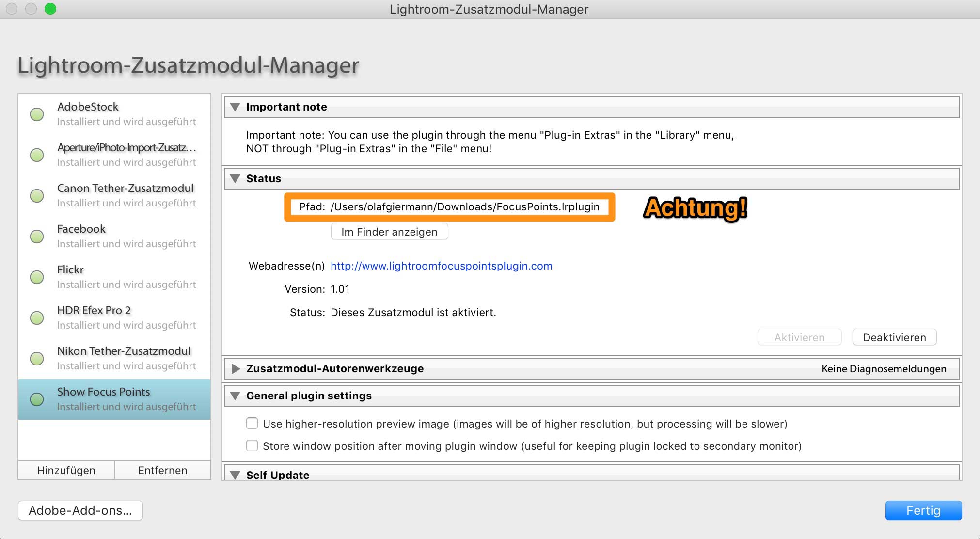The width and height of the screenshot is (980, 539).
Task: Click the status dot of Show Focus Points
Action: pos(37,399)
